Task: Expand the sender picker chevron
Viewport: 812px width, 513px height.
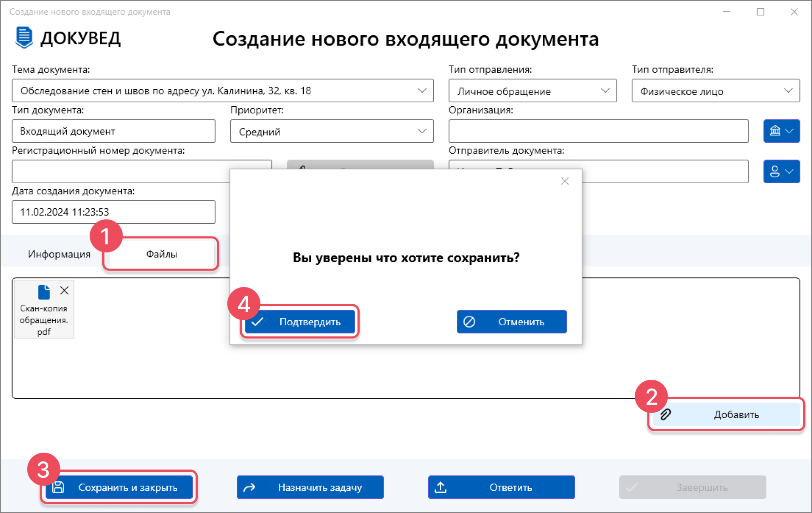Action: tap(789, 171)
